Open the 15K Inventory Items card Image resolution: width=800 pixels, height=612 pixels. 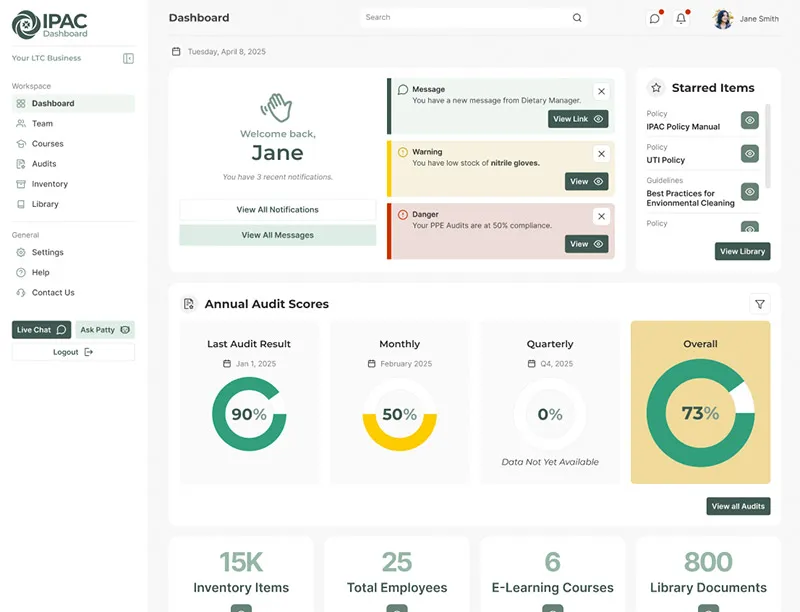coord(241,574)
